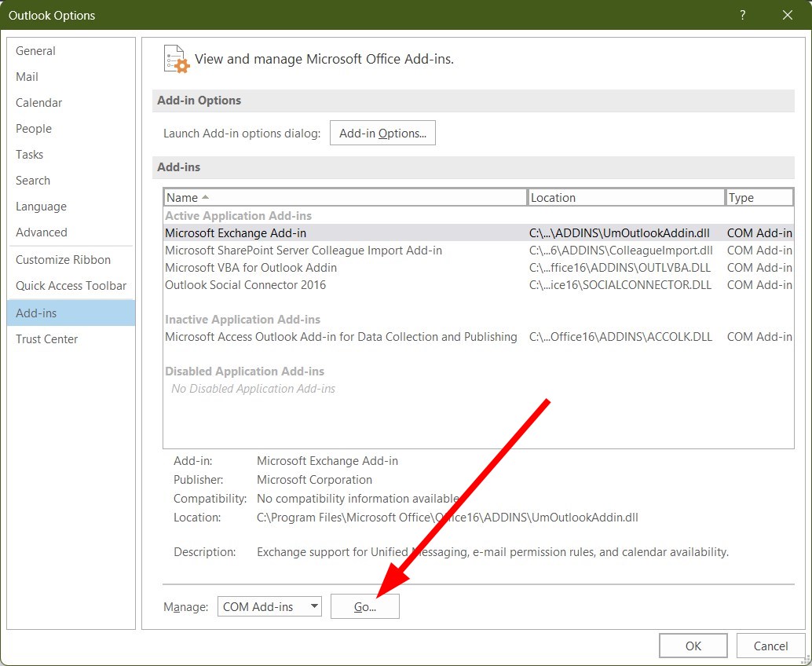Click the Location column header

[626, 197]
